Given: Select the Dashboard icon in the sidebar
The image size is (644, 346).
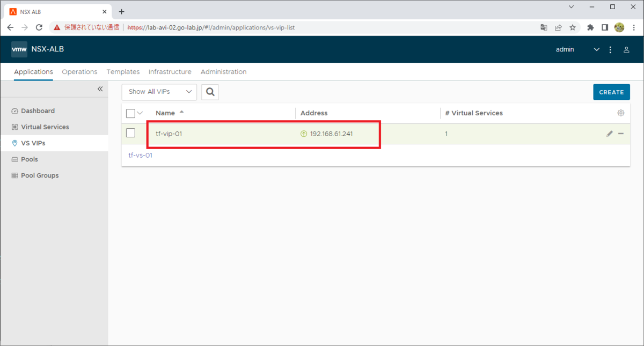Looking at the screenshot, I should tap(13, 111).
